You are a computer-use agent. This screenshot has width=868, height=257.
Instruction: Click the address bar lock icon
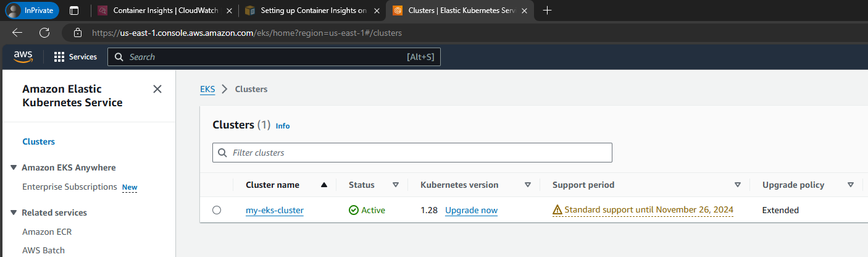tap(78, 33)
